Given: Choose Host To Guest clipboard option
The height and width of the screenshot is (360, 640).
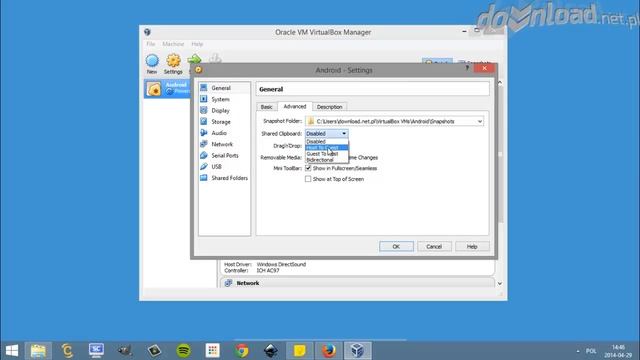Looking at the screenshot, I should point(327,147).
